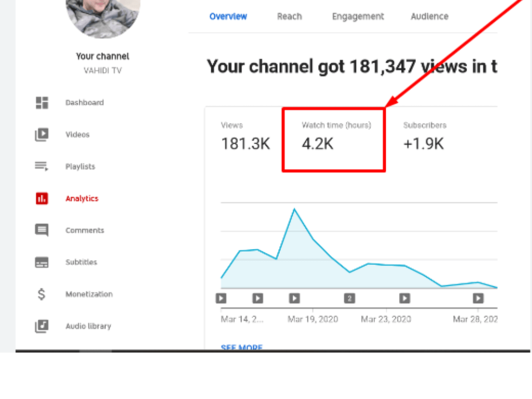Click the channel profile picture
Viewport: 532px width, 399px height.
(103, 16)
